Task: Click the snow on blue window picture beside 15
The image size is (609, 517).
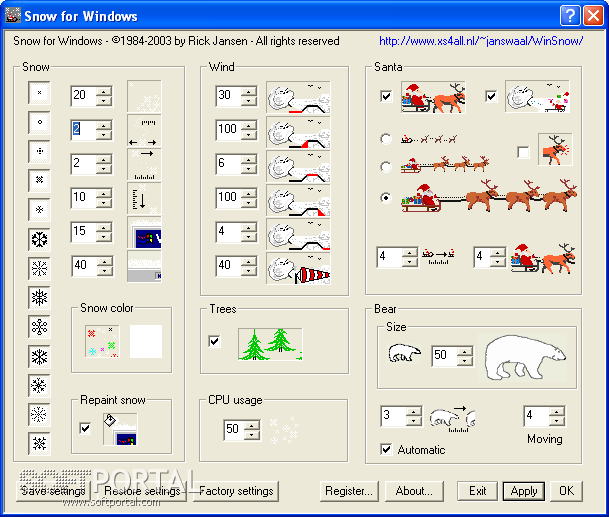Action: coord(144,232)
